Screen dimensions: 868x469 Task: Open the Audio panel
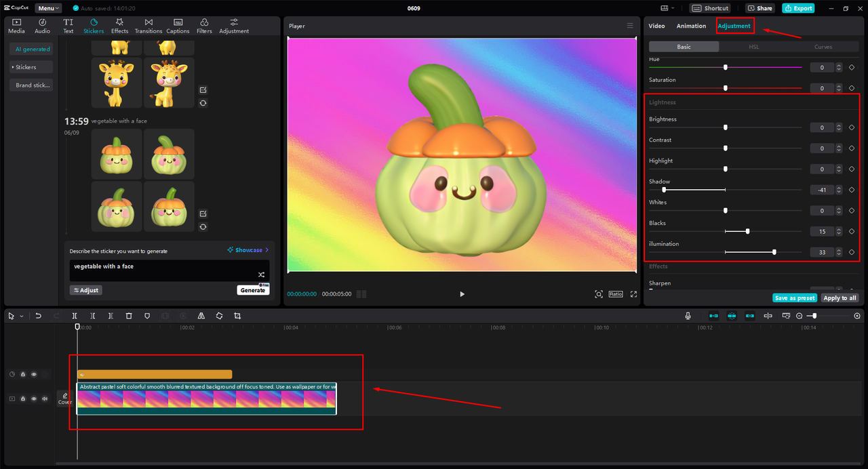point(42,26)
